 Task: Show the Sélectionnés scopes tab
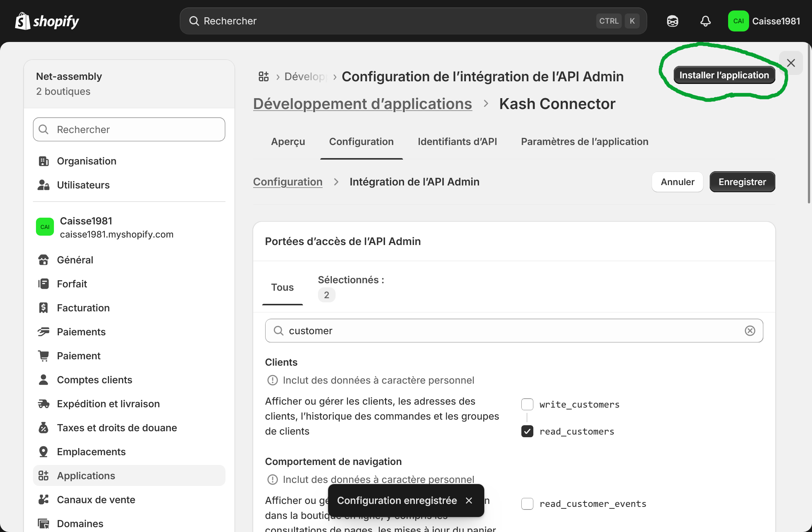351,287
